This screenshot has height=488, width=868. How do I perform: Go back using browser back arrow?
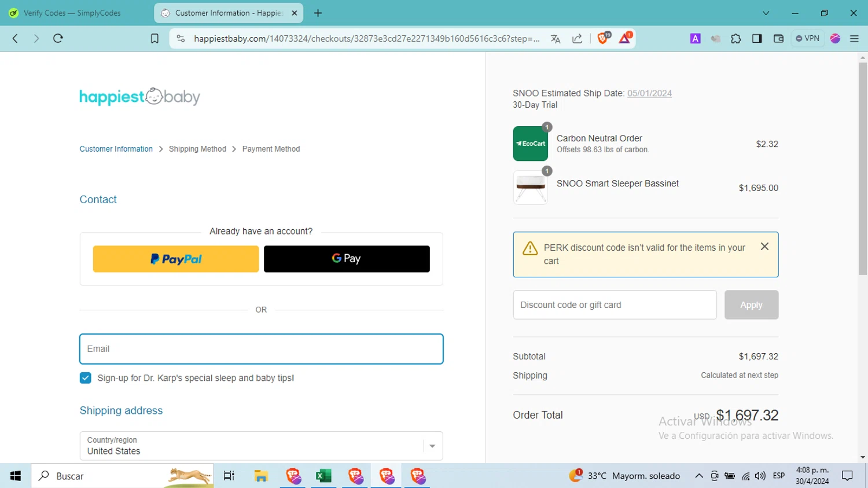pos(16,38)
